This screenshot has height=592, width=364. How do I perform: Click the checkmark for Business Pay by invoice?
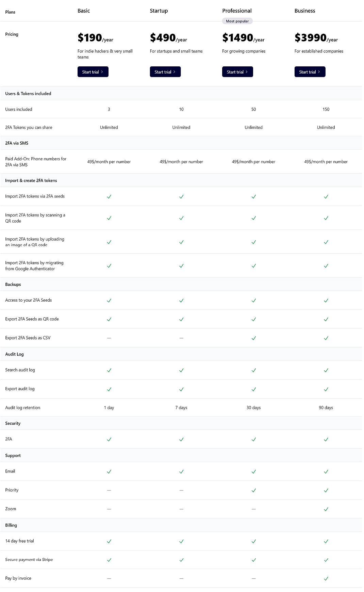coord(326,578)
